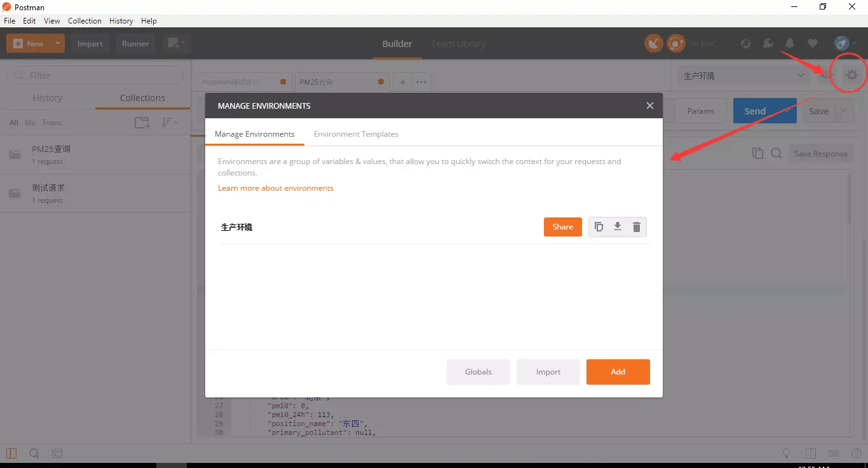The image size is (868, 468).
Task: Open the Builder tab
Action: click(397, 44)
